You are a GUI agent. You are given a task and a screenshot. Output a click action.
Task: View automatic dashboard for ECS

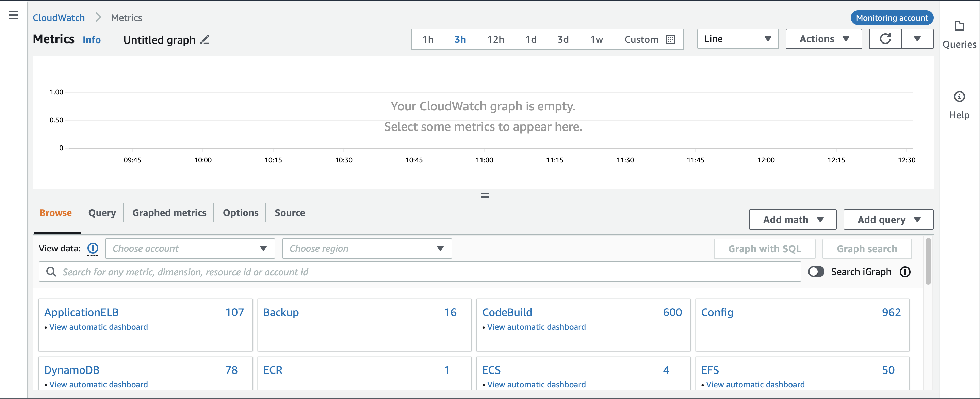(x=536, y=385)
